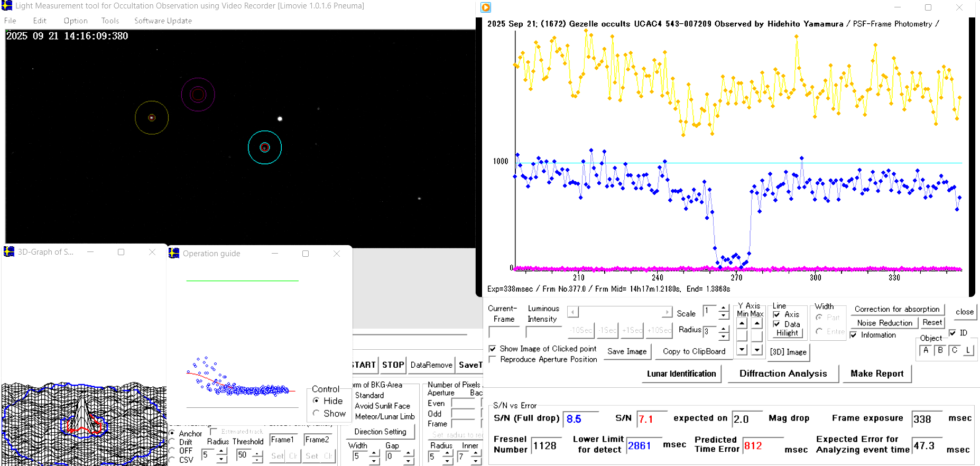Screen dimensions: 980x466
Task: Select the Show radio button under Control
Action: click(x=316, y=413)
